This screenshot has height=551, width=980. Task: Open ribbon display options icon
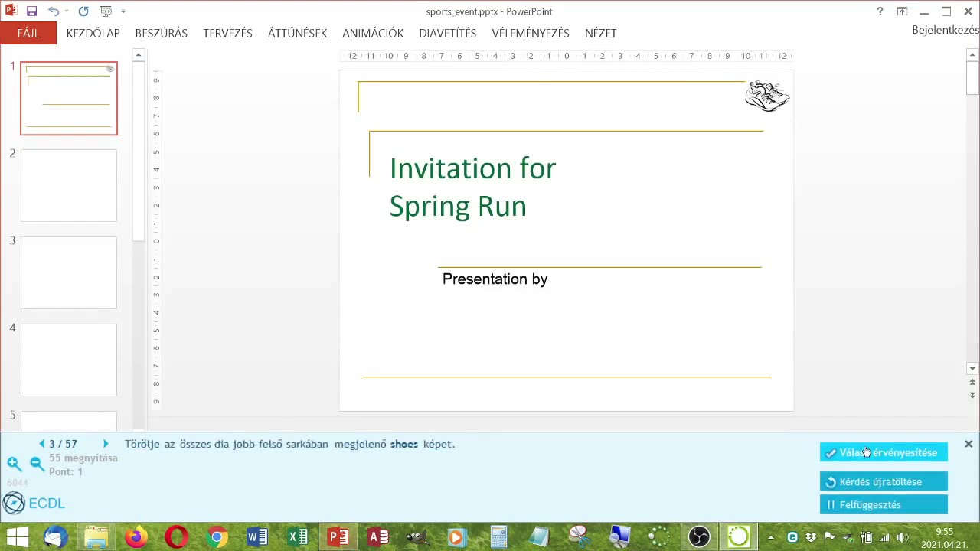click(x=903, y=11)
